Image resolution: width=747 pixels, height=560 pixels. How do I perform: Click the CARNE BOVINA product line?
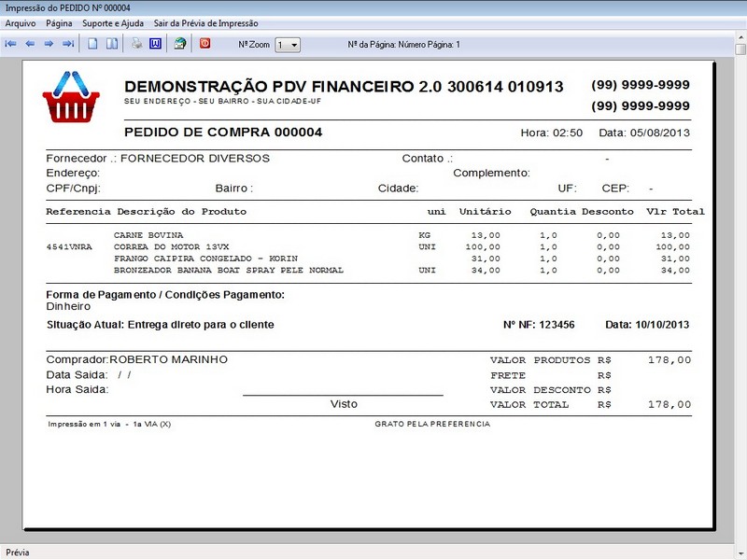coord(148,235)
